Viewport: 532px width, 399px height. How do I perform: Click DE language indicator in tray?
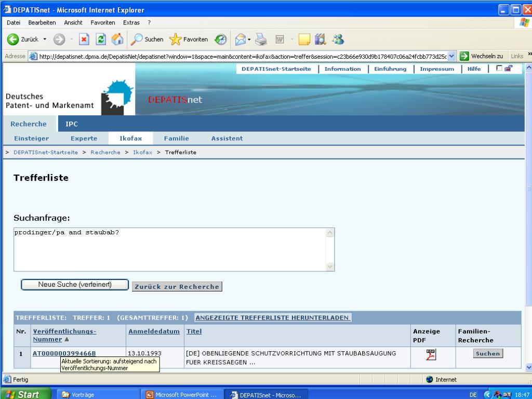click(473, 395)
